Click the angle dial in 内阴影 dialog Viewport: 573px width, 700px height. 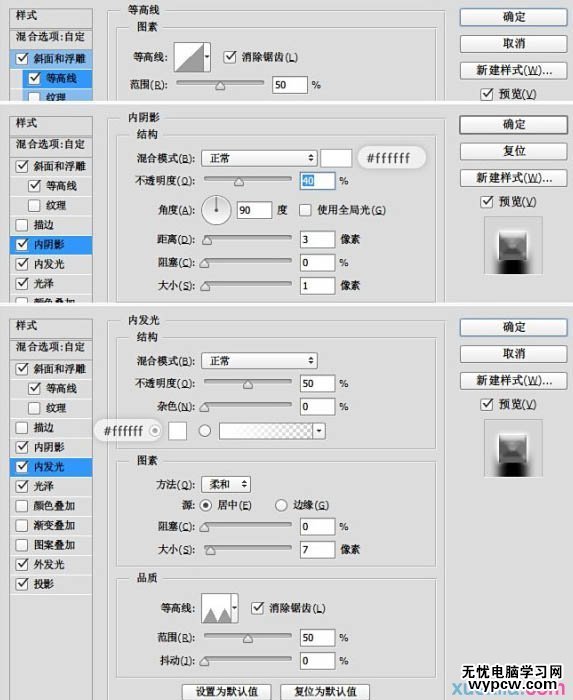216,209
